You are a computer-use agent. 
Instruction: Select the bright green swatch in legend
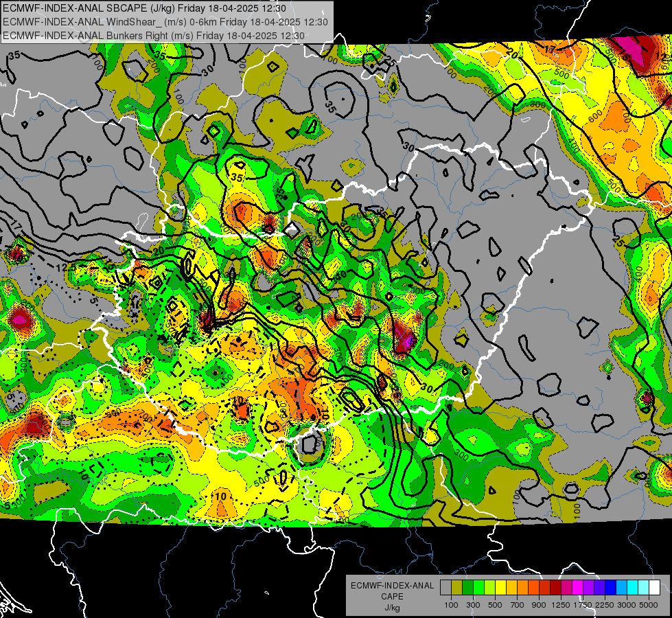click(478, 588)
